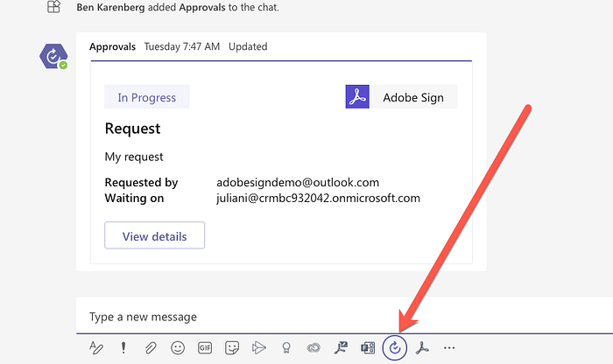The image size is (613, 364).
Task: Click the In Progress status badge
Action: point(146,97)
